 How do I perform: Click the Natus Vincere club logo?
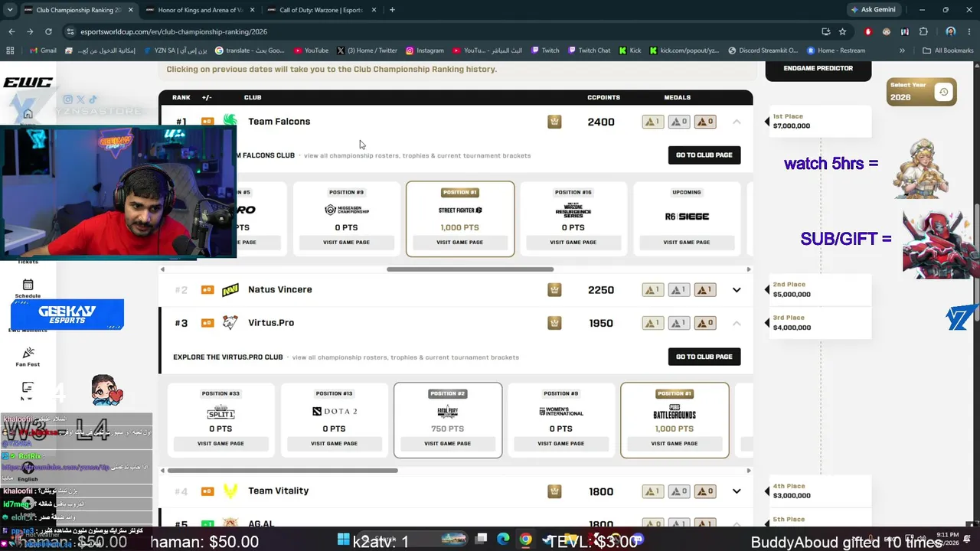(230, 290)
